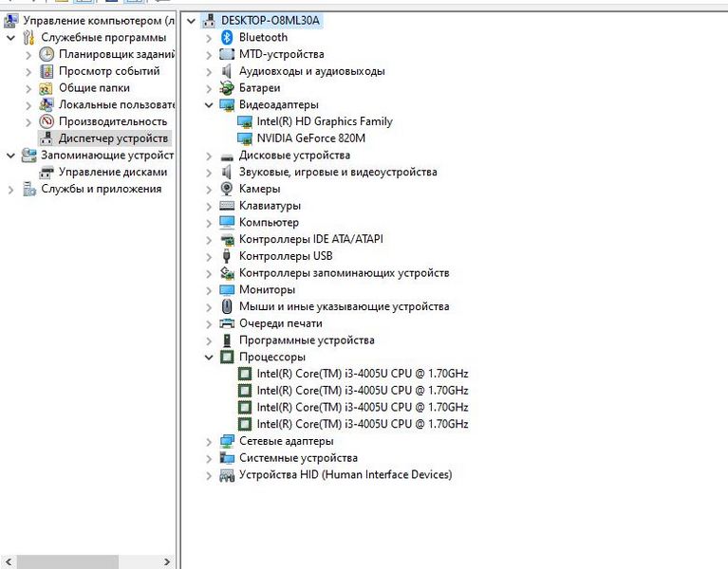Collapse the Видеоадаптеры category

(x=210, y=104)
